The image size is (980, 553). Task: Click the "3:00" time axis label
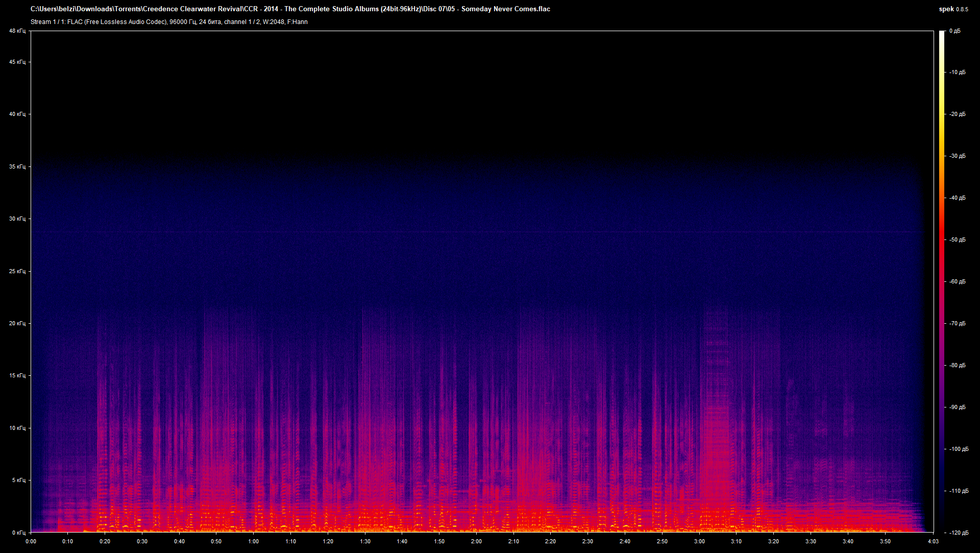pos(700,541)
